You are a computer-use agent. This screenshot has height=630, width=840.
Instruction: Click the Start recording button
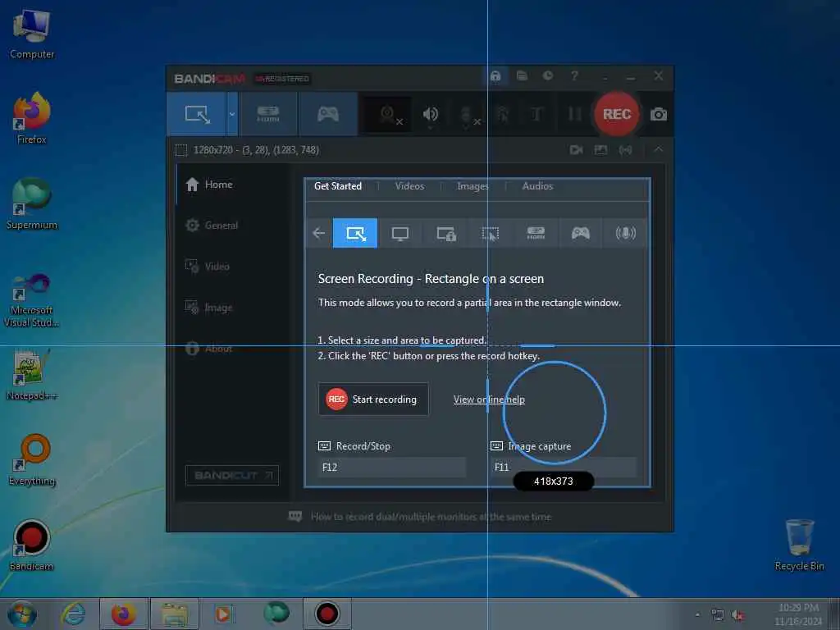click(x=373, y=399)
